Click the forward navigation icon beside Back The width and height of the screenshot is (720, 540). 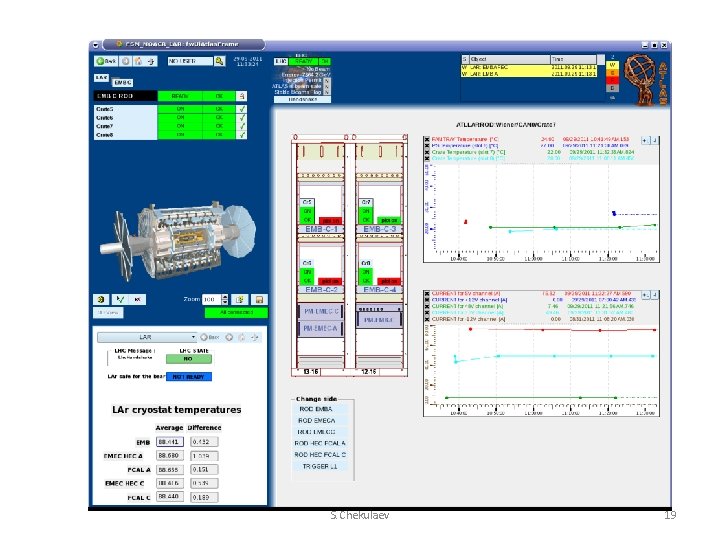(126, 61)
